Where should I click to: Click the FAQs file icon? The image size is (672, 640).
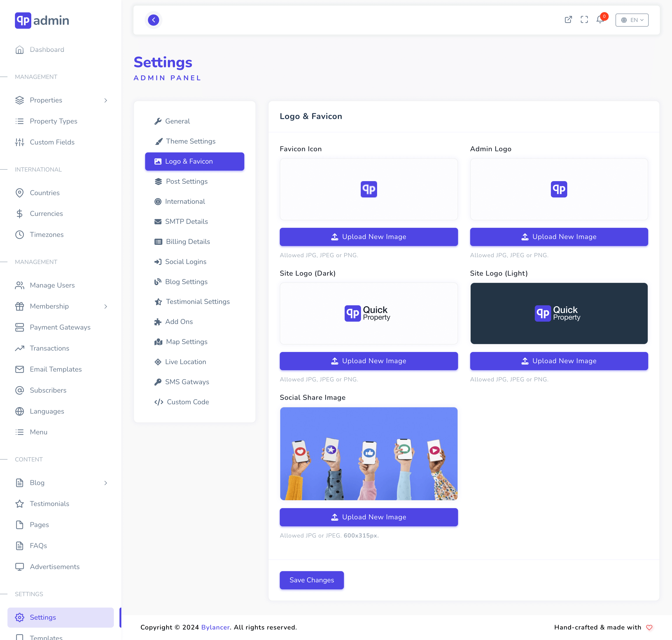[x=20, y=546]
